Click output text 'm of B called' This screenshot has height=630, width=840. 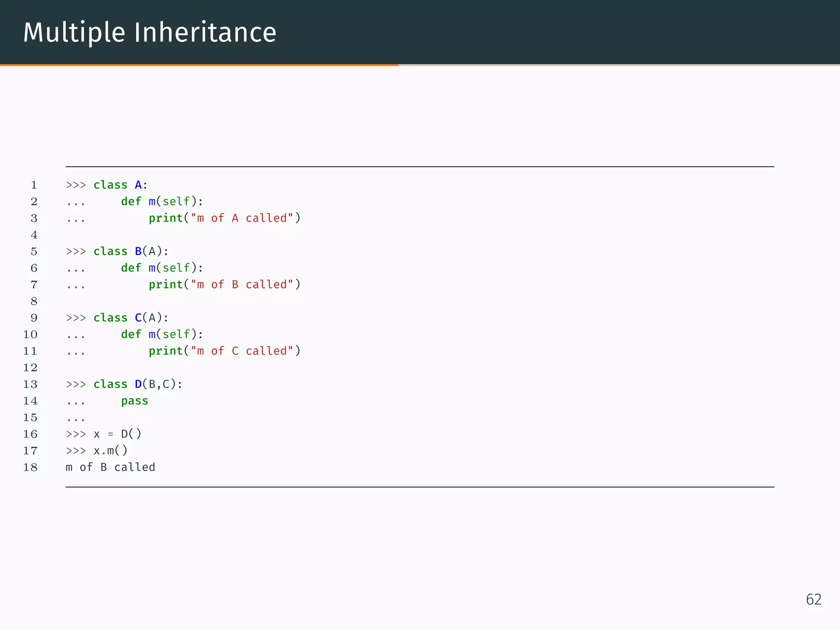(110, 467)
